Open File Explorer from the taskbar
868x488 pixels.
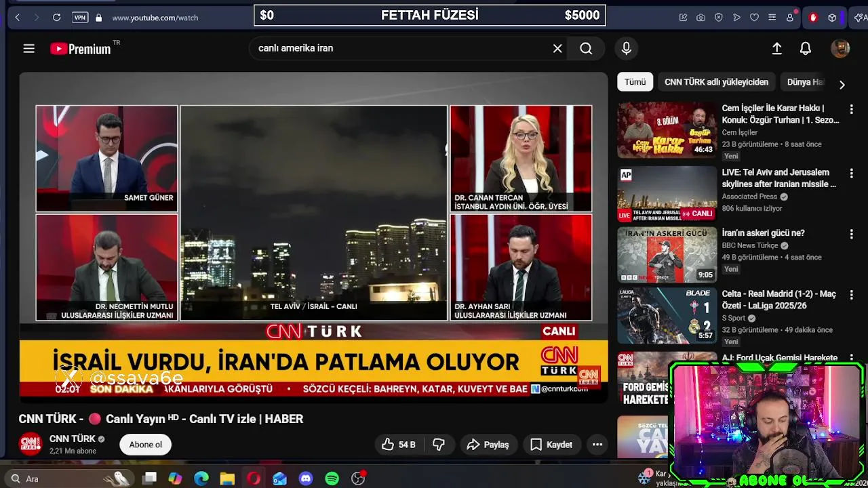point(227,479)
